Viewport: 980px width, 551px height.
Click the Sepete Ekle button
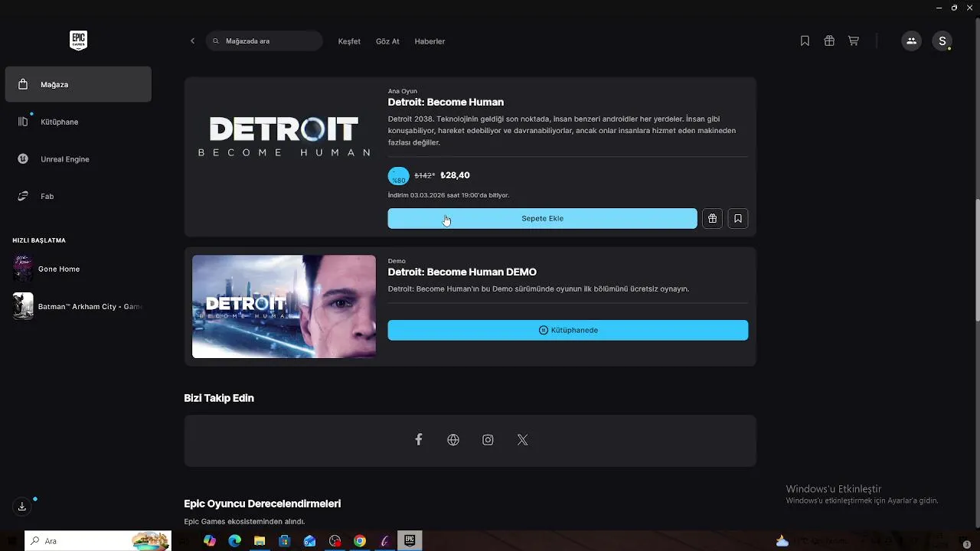(542, 219)
